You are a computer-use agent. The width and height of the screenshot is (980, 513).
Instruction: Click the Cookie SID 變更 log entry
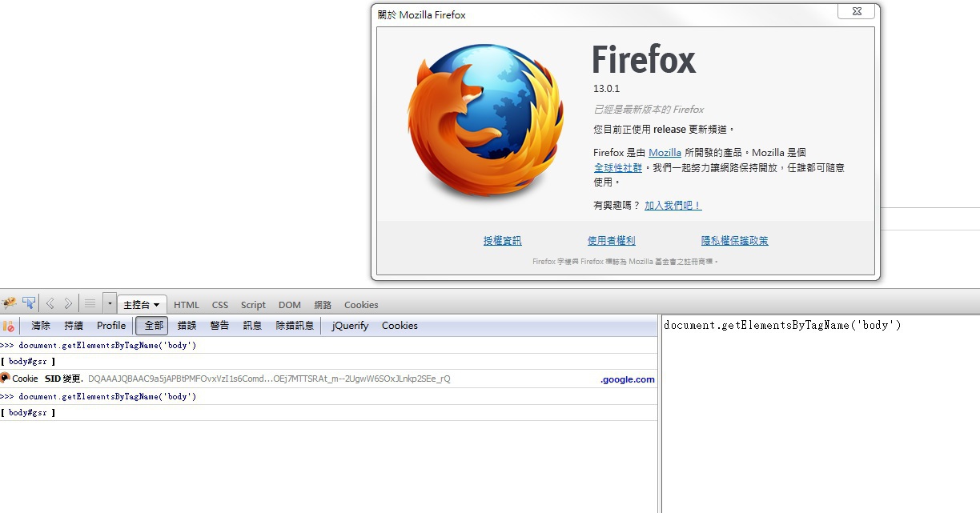pos(328,379)
